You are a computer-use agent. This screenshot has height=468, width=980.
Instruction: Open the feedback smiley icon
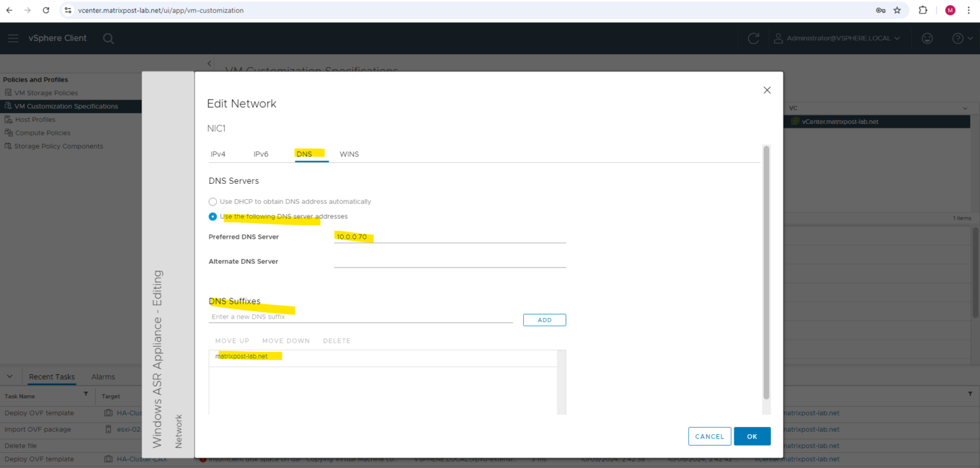click(927, 38)
